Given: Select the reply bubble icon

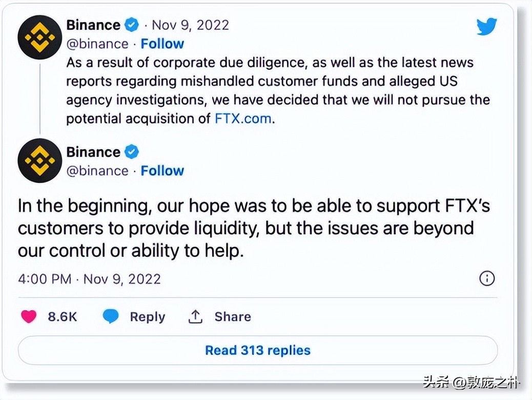Looking at the screenshot, I should pyautogui.click(x=111, y=316).
